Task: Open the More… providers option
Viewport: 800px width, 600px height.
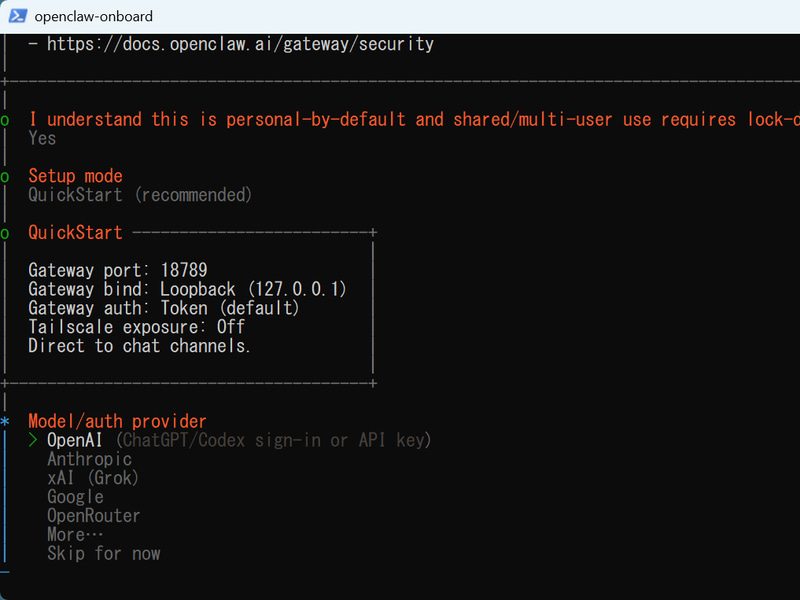Action: click(x=75, y=535)
